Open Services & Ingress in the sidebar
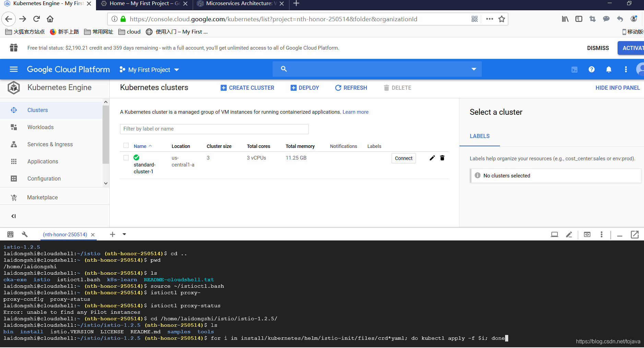The height and width of the screenshot is (348, 644). tap(51, 145)
